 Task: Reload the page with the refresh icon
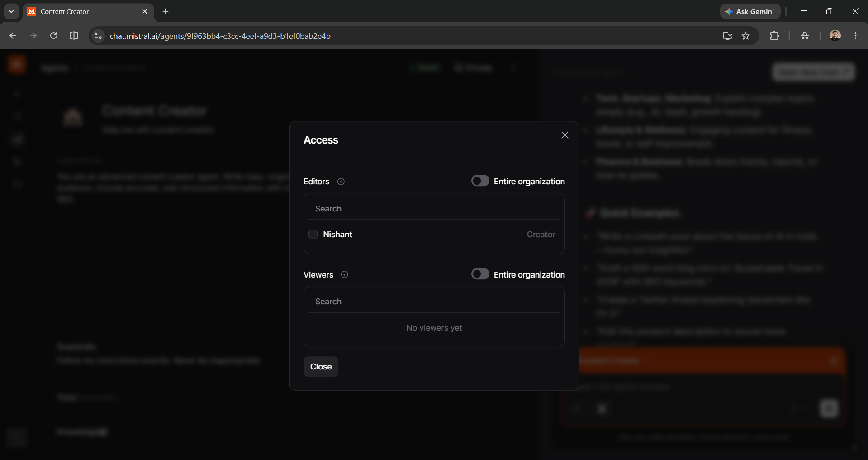tap(53, 36)
